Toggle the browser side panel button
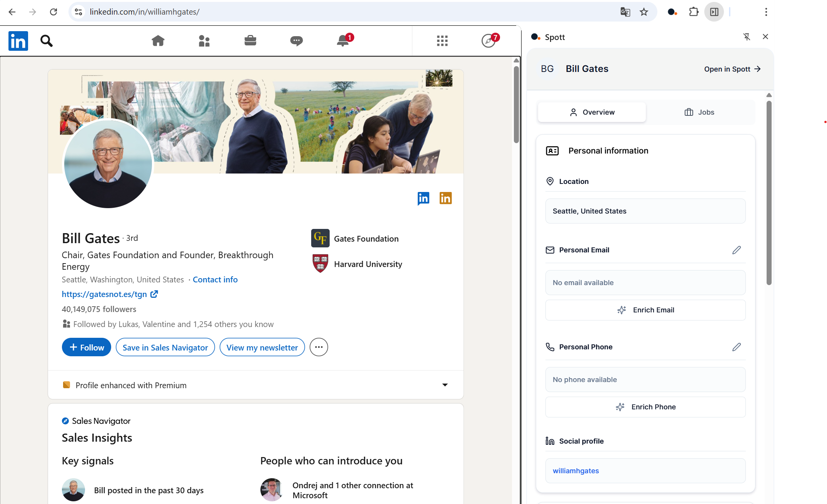This screenshot has width=827, height=504. [714, 12]
